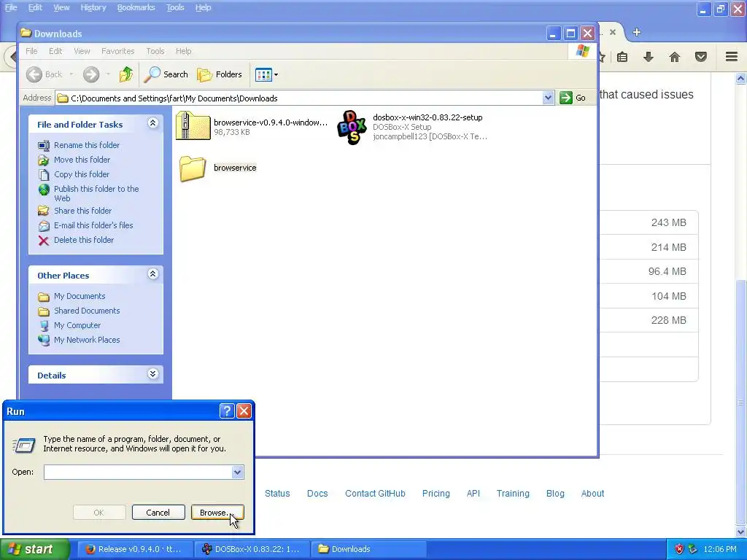
Task: Click the red X Delete this folder icon
Action: [43, 240]
